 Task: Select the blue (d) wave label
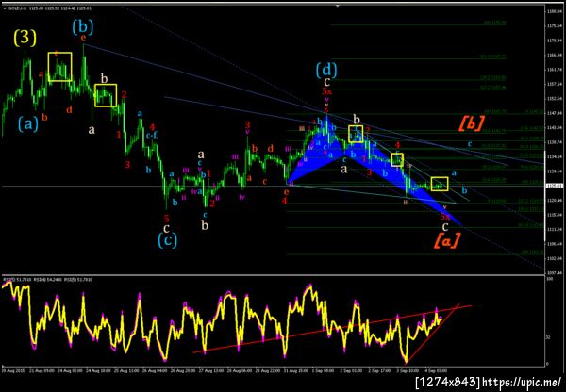point(326,70)
